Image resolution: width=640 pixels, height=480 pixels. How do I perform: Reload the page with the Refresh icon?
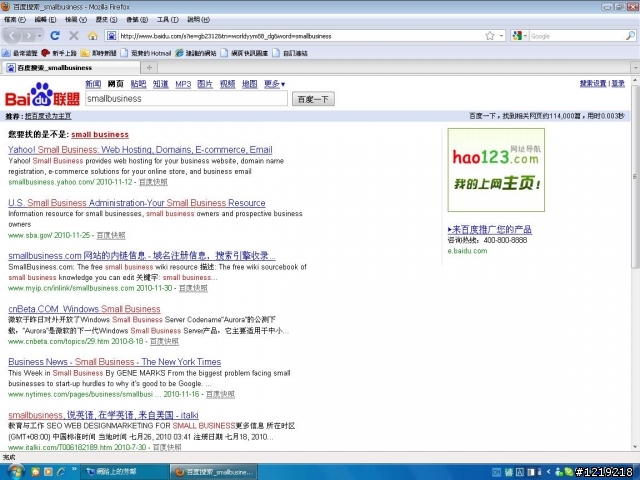coord(55,36)
